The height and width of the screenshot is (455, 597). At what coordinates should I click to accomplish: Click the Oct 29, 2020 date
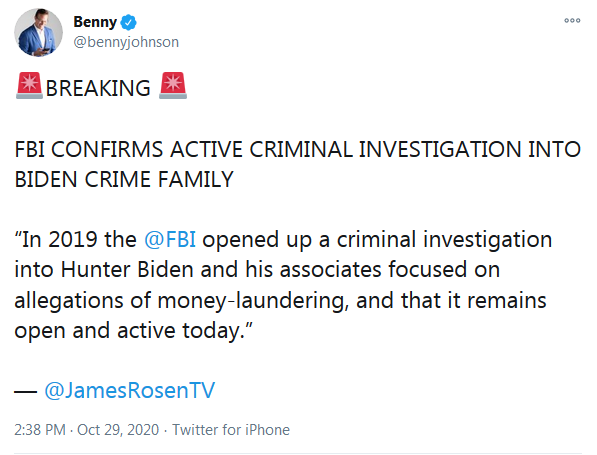tap(118, 430)
